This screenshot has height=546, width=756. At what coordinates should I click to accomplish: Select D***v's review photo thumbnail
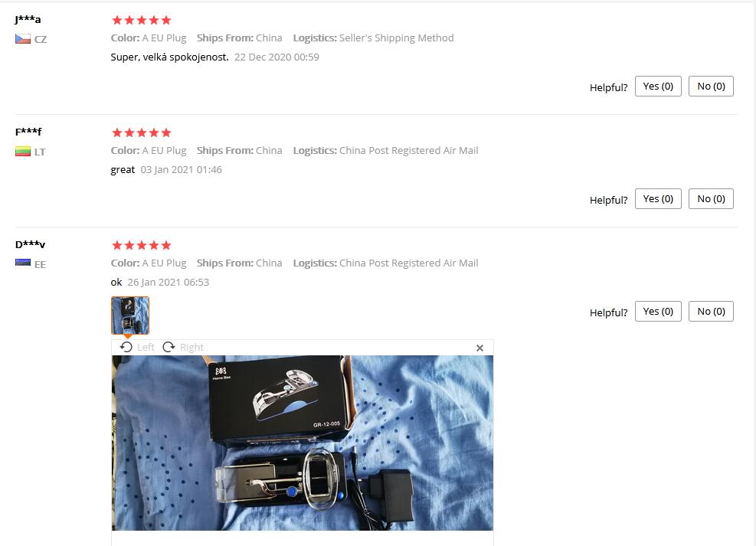130,316
